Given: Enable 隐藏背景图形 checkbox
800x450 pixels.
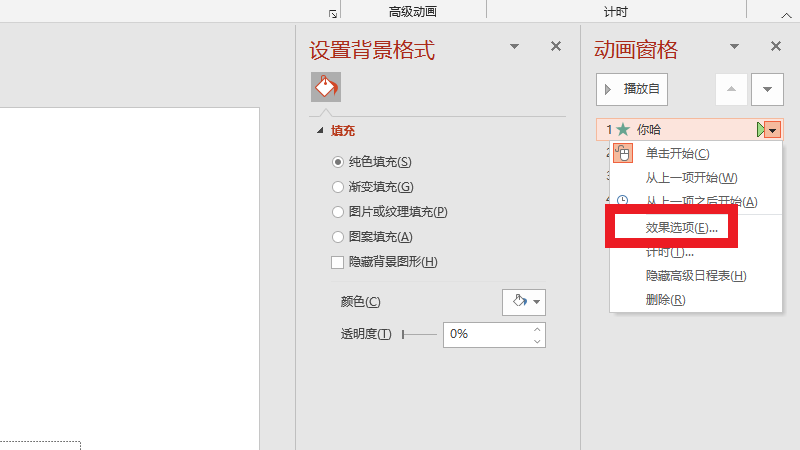Looking at the screenshot, I should 337,262.
